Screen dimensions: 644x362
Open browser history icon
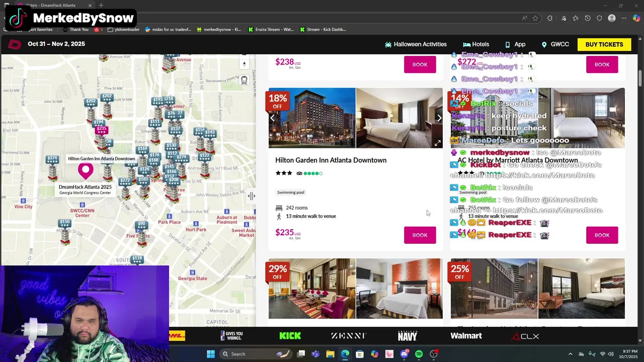coord(587,18)
